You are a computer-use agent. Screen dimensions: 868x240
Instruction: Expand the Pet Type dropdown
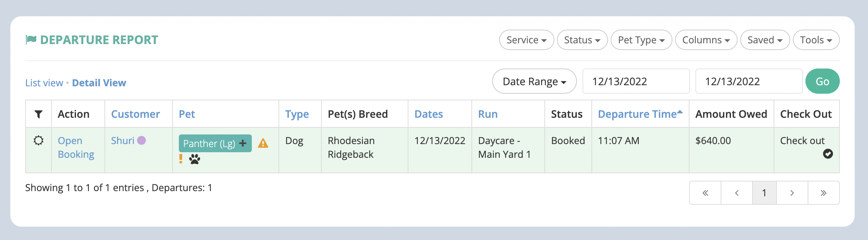[641, 40]
